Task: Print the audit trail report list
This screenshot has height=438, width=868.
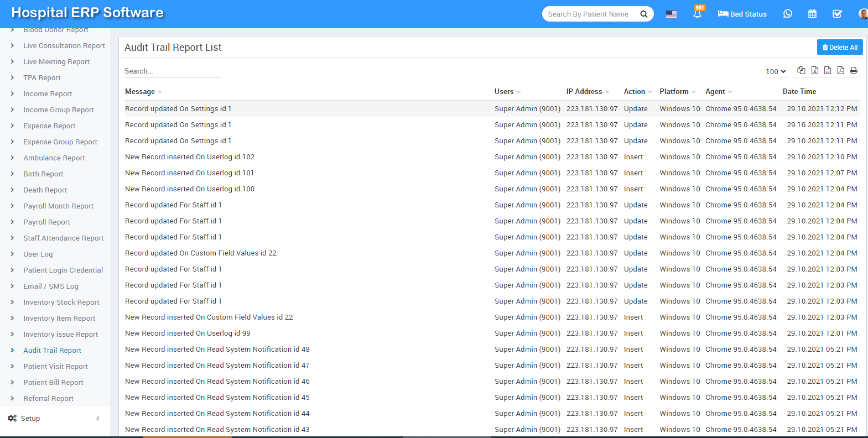Action: pos(854,70)
